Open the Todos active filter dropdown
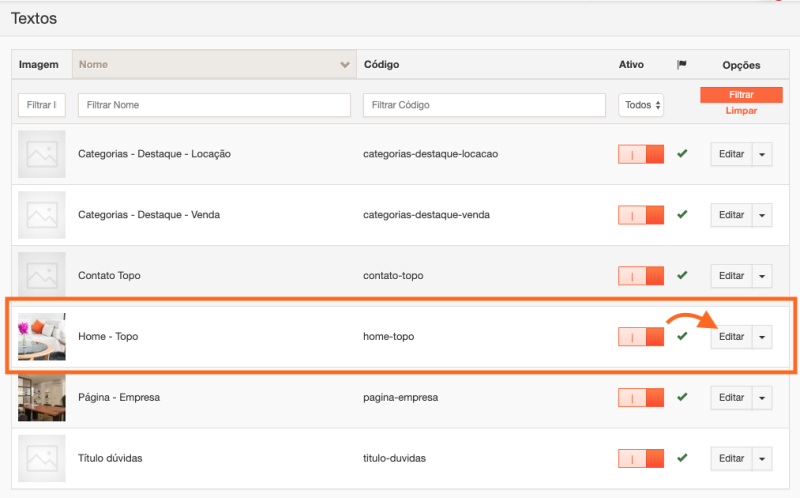The image size is (800, 498). point(642,105)
